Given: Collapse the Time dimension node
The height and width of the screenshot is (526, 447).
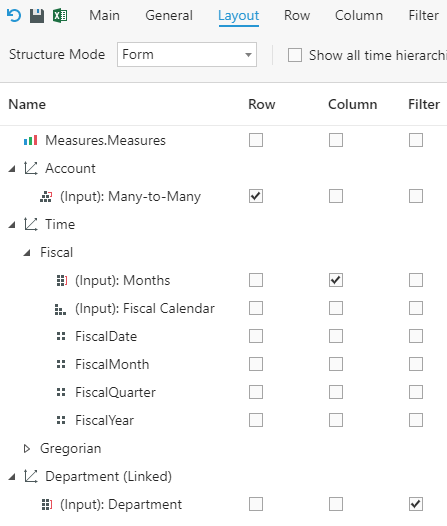Looking at the screenshot, I should coord(12,224).
